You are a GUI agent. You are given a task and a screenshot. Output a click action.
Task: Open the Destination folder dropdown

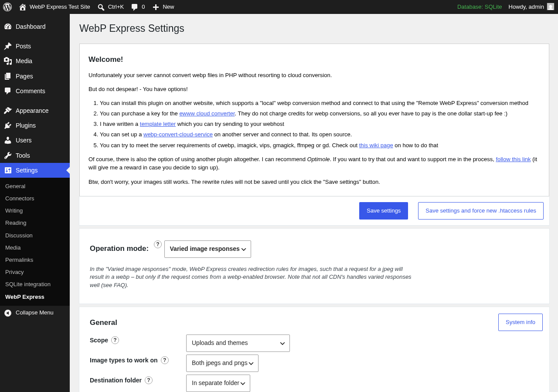click(218, 383)
